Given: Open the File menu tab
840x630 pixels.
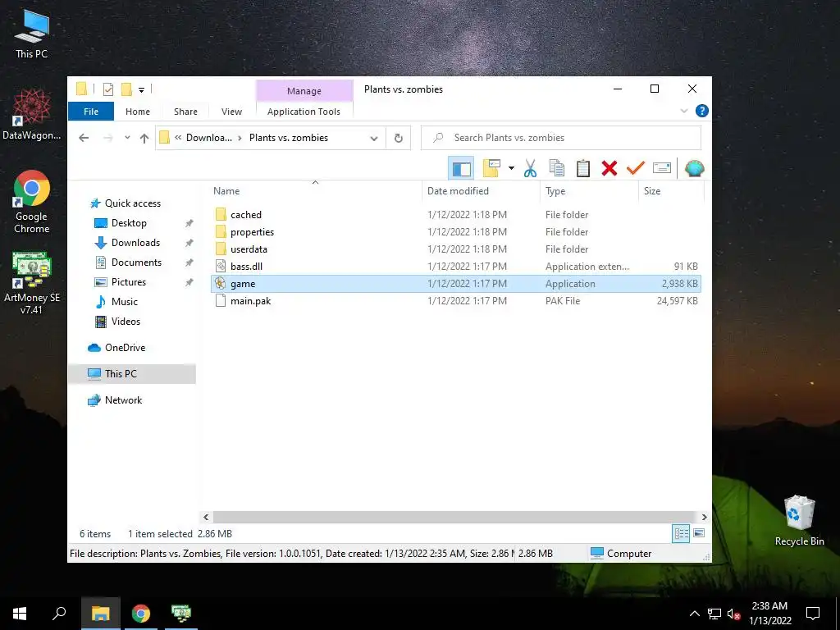Looking at the screenshot, I should point(91,112).
